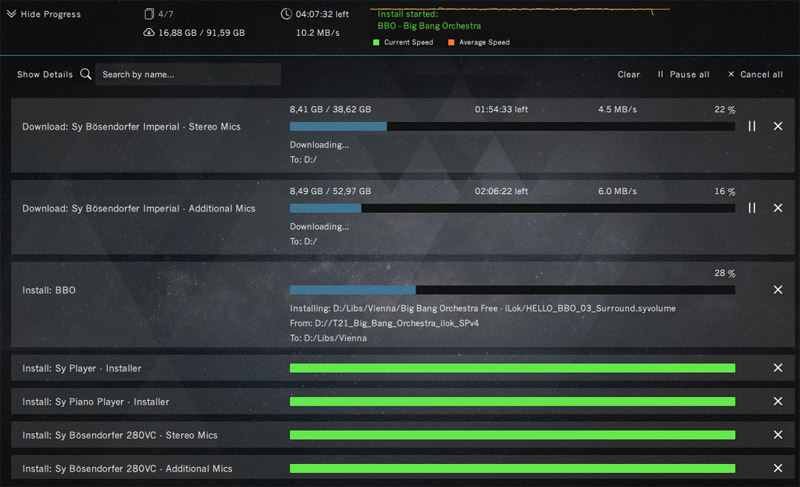Click the Clear button
Screen dimensions: 800x487
point(628,75)
